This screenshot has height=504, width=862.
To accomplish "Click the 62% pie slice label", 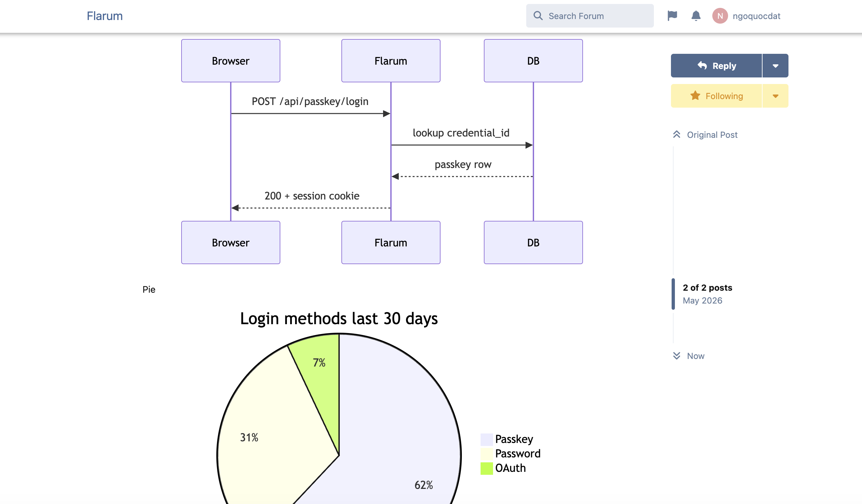I will tap(423, 485).
